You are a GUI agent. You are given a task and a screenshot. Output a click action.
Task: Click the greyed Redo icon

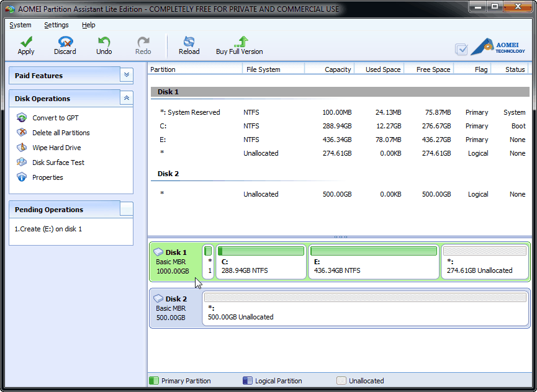point(143,42)
